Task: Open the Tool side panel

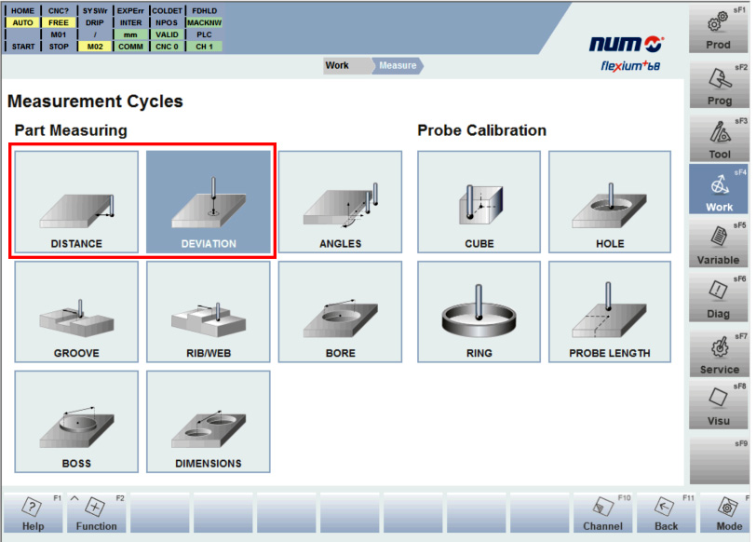Action: pyautogui.click(x=719, y=137)
